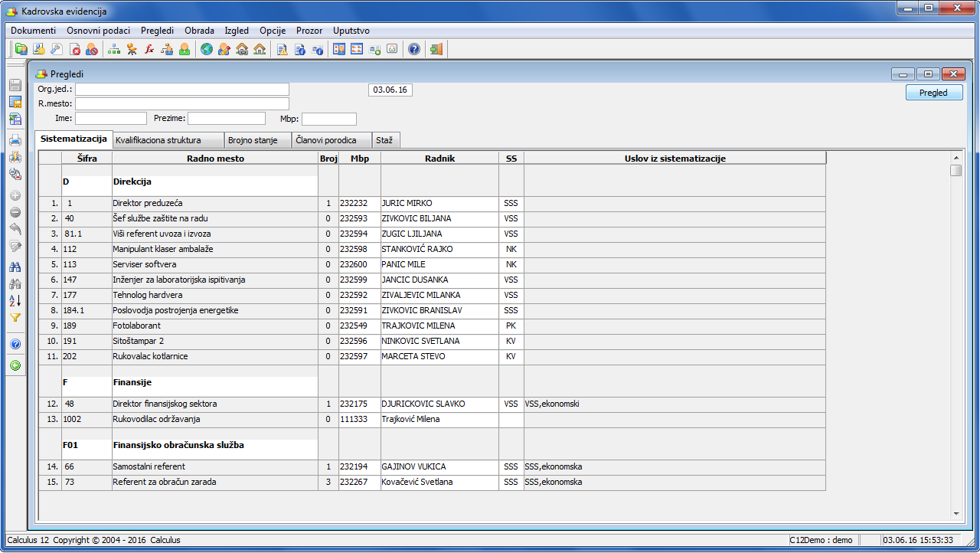Open the organization chart icon in toolbar
The width and height of the screenshot is (980, 553).
(114, 50)
